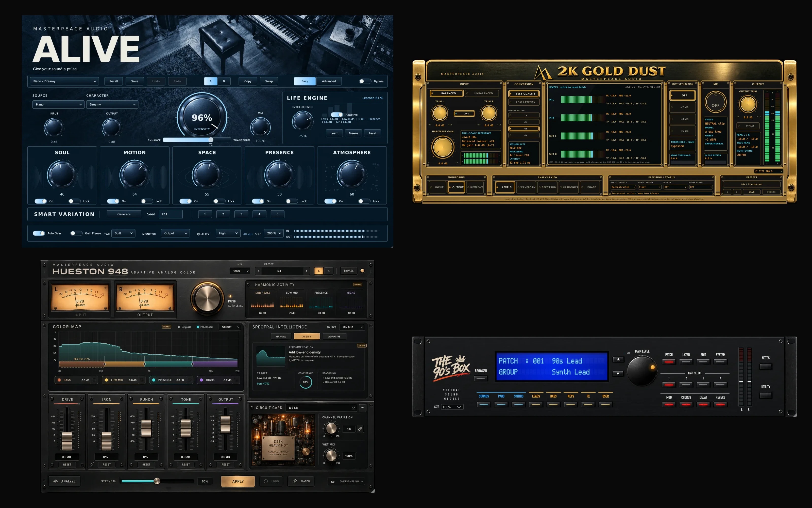Open the three-dot menu next to Circuit Card
812x508 pixels.
point(362,407)
